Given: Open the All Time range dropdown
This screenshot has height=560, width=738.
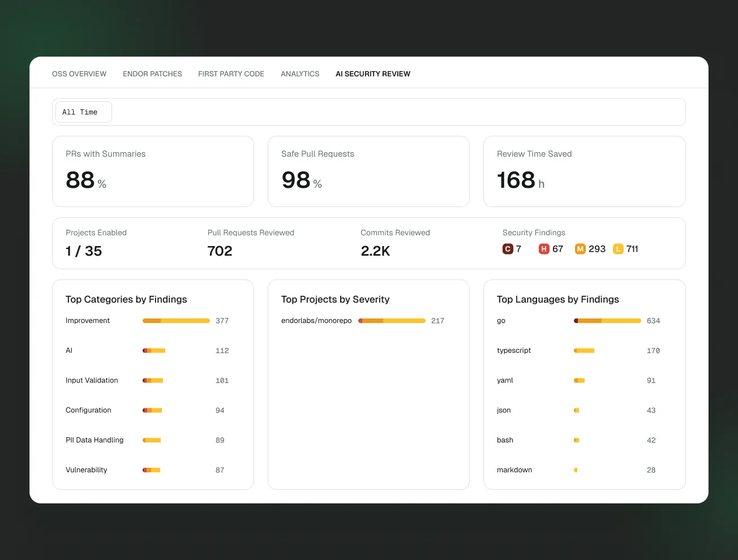Looking at the screenshot, I should coord(84,112).
